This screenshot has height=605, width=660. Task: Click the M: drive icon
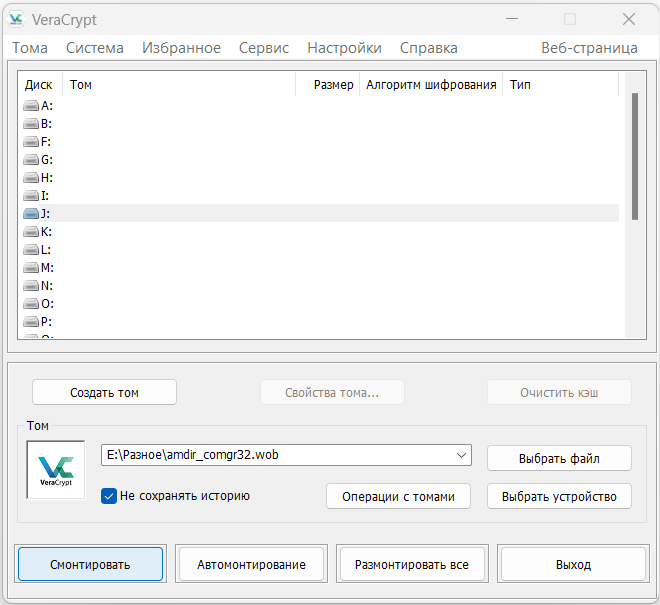31,268
